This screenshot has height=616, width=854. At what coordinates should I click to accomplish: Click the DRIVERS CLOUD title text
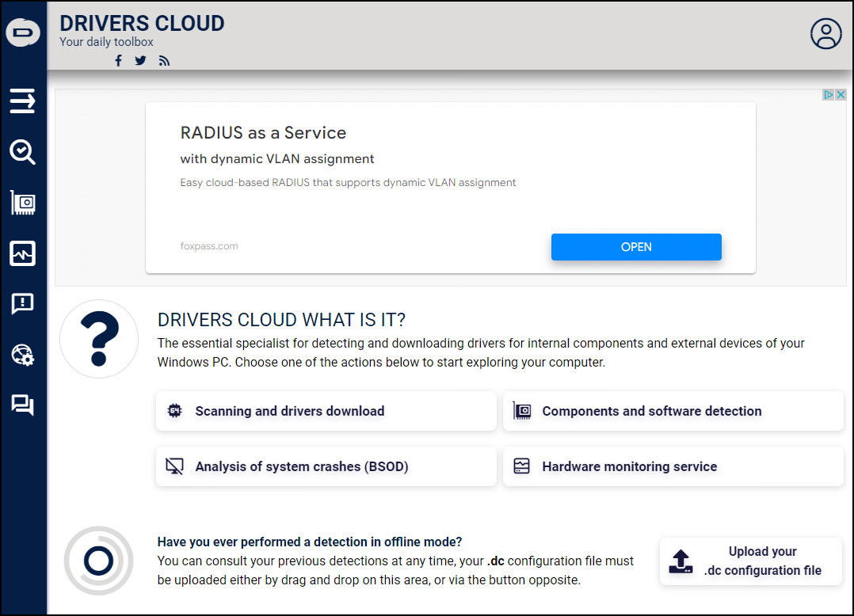(x=142, y=24)
